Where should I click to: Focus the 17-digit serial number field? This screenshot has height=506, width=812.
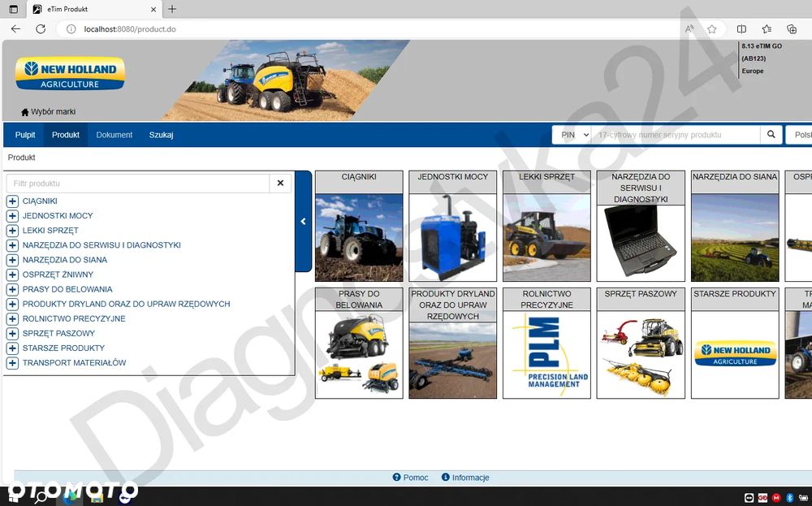tap(676, 135)
